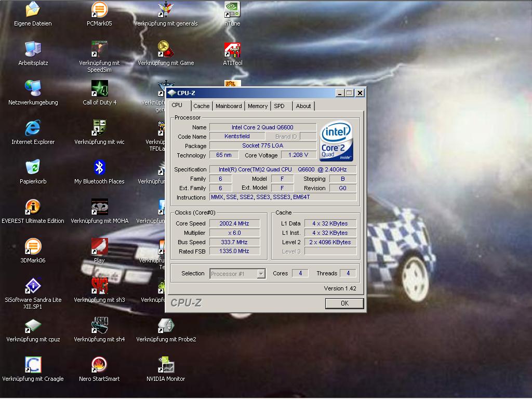Click the Revision G0 value

343,188
